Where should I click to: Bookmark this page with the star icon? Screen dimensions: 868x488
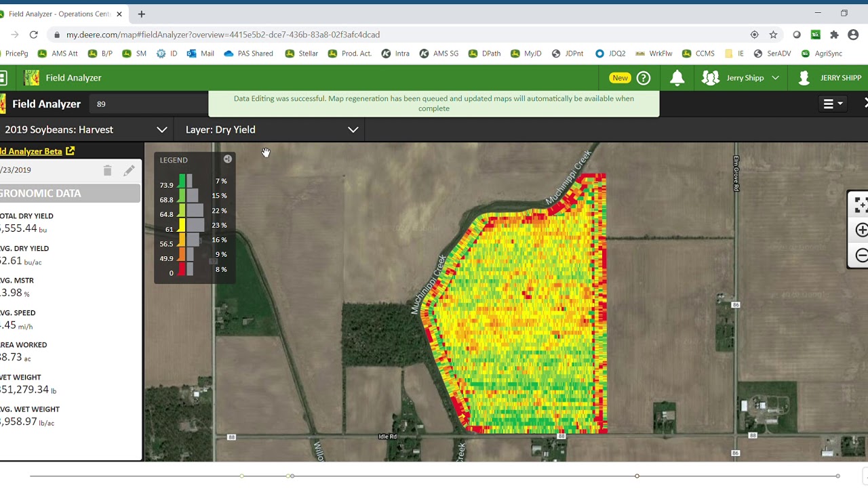pyautogui.click(x=773, y=35)
